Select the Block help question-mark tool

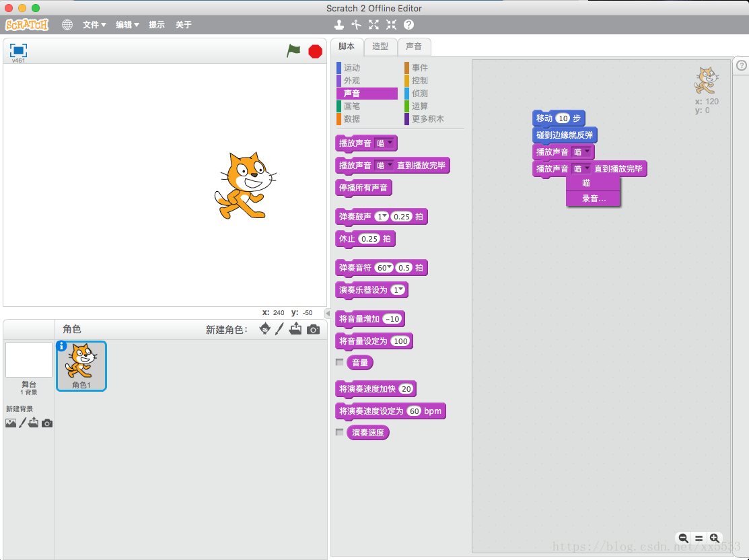coord(409,25)
